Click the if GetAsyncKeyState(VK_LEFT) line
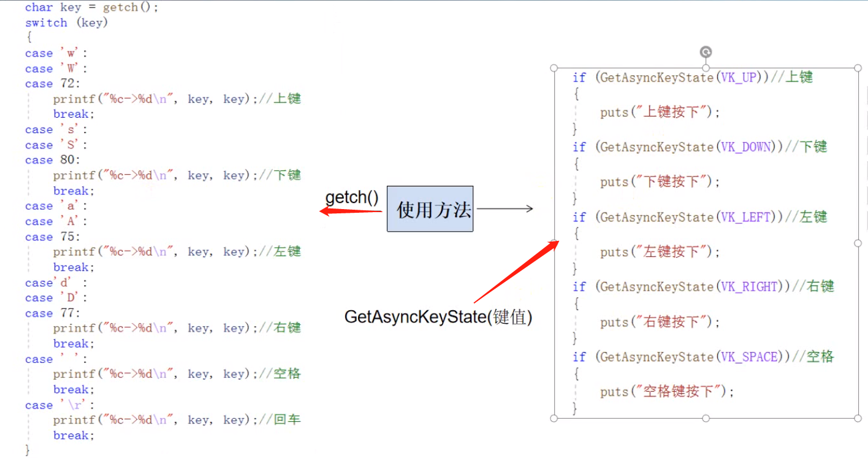868x458 pixels. [x=700, y=217]
